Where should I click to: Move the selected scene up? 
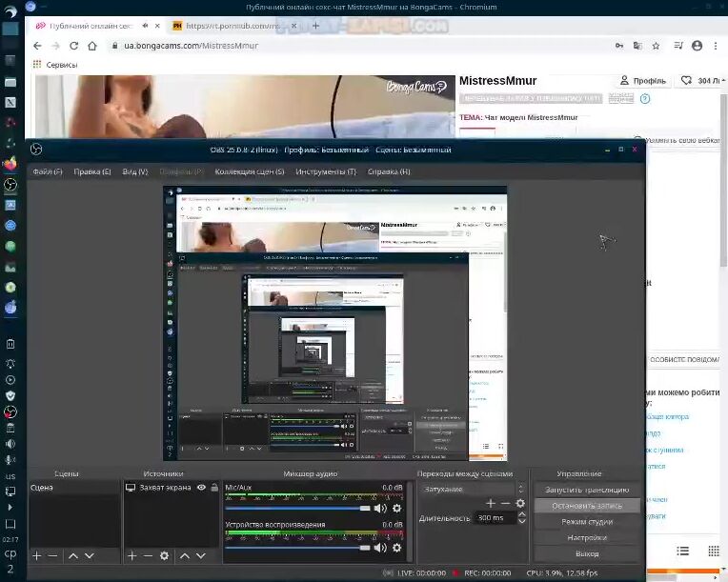(72, 555)
